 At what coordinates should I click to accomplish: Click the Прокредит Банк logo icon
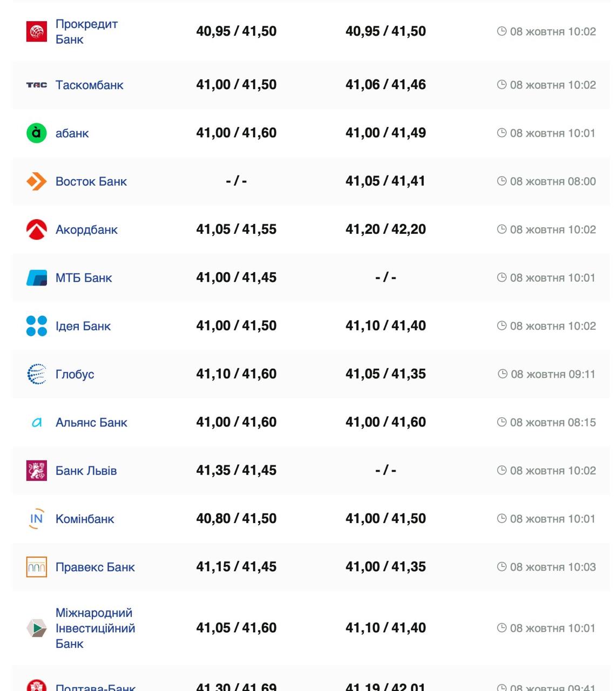point(37,31)
